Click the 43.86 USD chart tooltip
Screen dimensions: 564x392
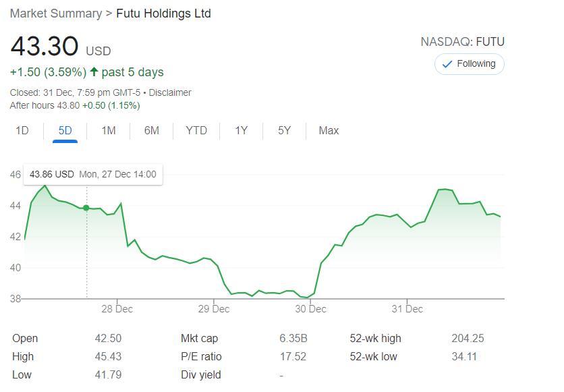(x=92, y=174)
